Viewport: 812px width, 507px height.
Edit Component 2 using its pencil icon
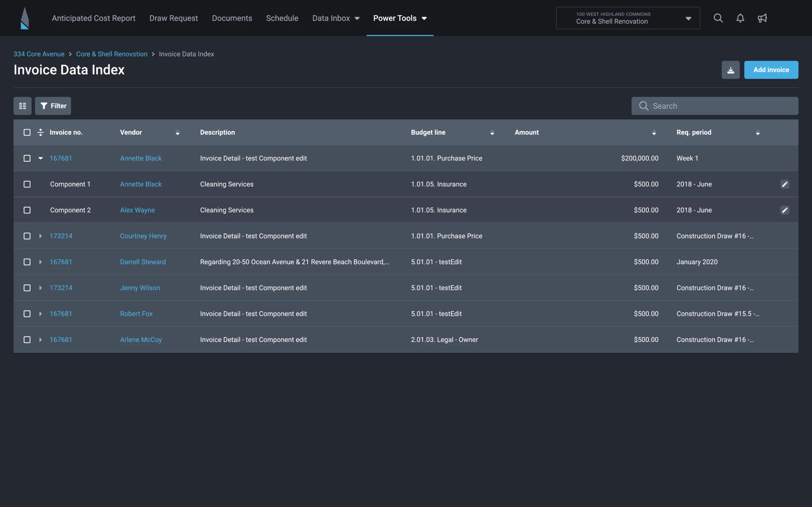(x=784, y=210)
